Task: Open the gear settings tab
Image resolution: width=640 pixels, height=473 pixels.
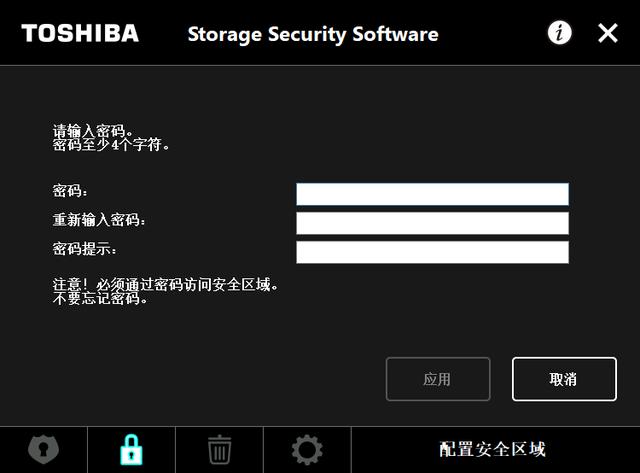Action: [307, 449]
